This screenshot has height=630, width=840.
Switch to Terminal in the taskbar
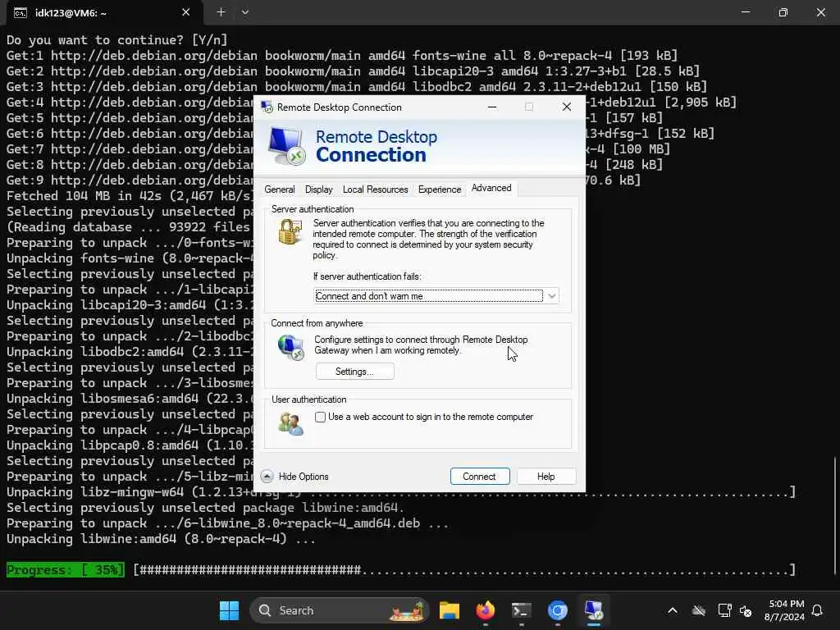(x=521, y=610)
